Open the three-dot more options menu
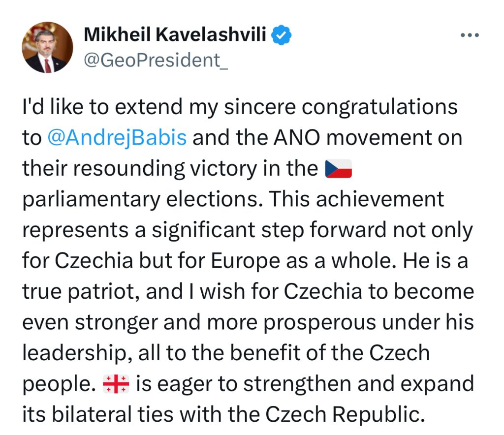The width and height of the screenshot is (504, 435). pos(469,35)
